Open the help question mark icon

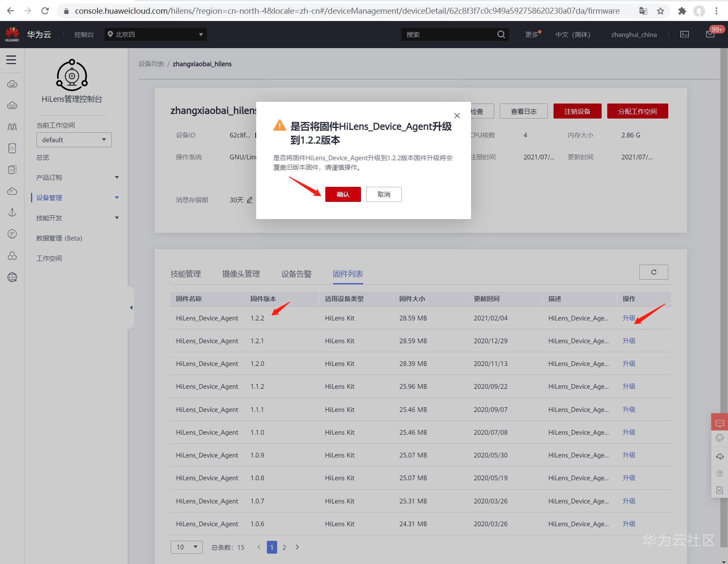tap(720, 473)
